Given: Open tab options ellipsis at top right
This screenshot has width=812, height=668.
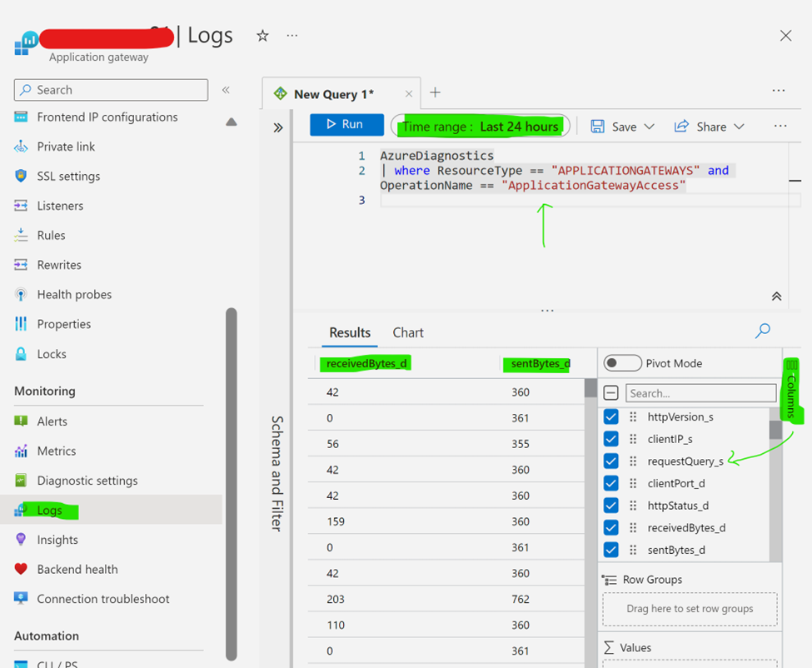Looking at the screenshot, I should click(x=779, y=91).
